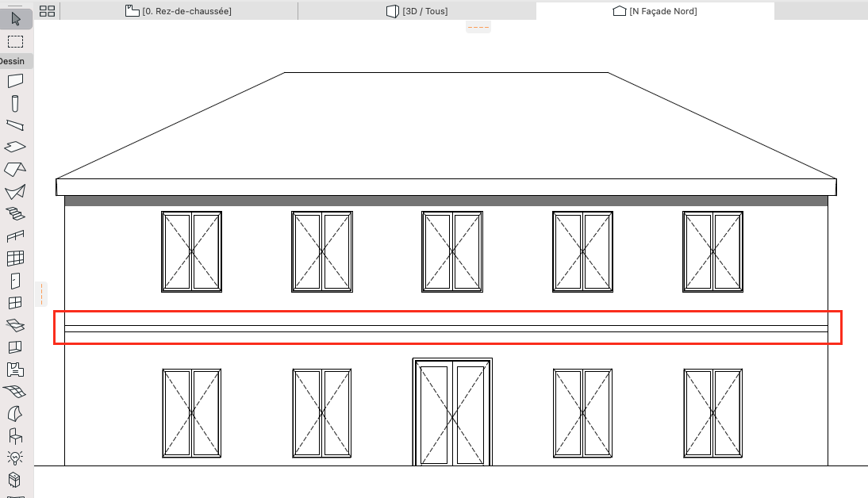Select the Lamp light bulb tool
Viewport: 868px width, 498px height.
click(x=16, y=458)
